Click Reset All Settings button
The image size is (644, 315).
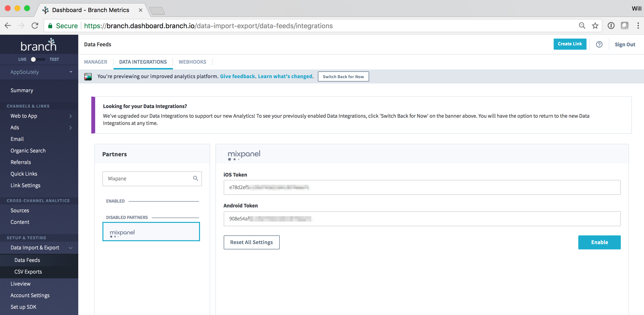click(251, 242)
